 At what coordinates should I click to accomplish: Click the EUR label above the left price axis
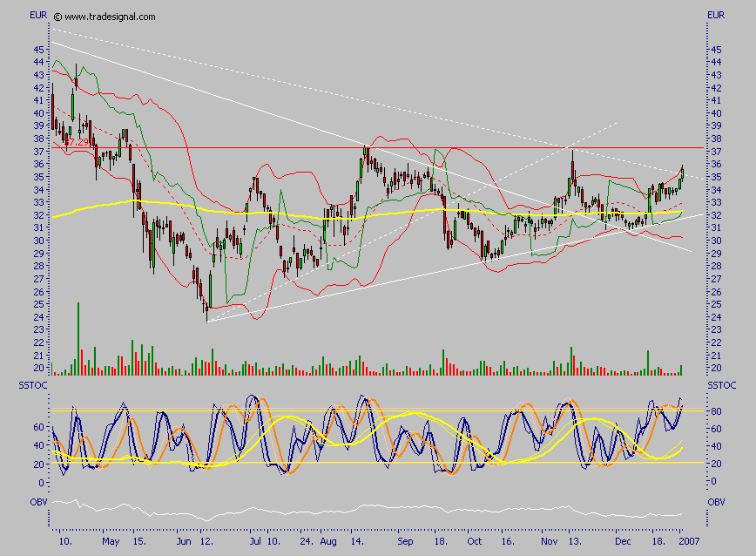38,16
